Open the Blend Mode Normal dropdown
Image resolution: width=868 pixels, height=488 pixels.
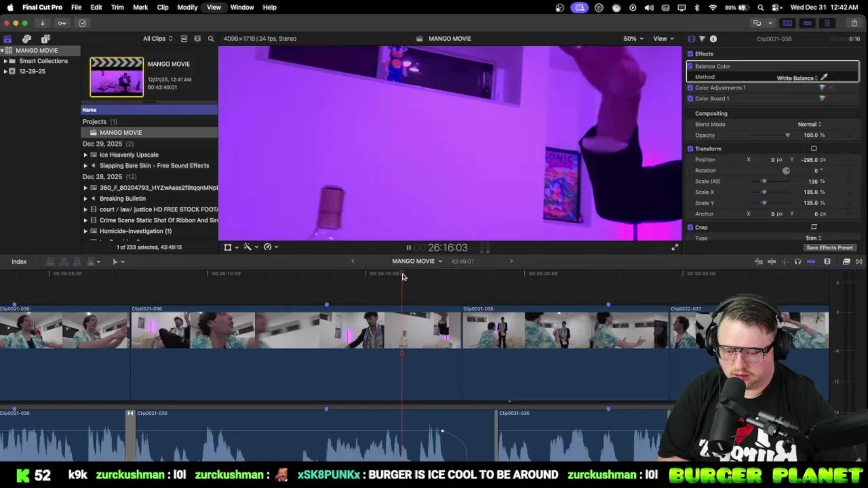(810, 124)
